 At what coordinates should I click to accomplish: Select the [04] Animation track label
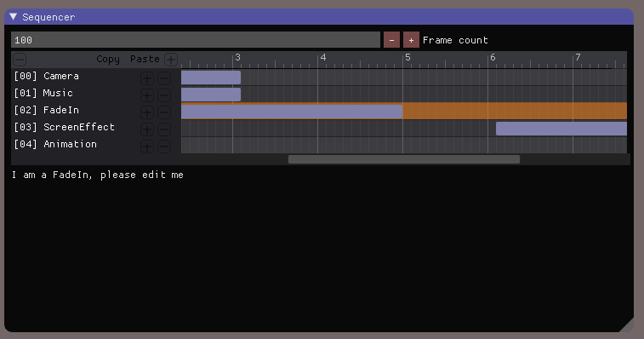(x=55, y=145)
